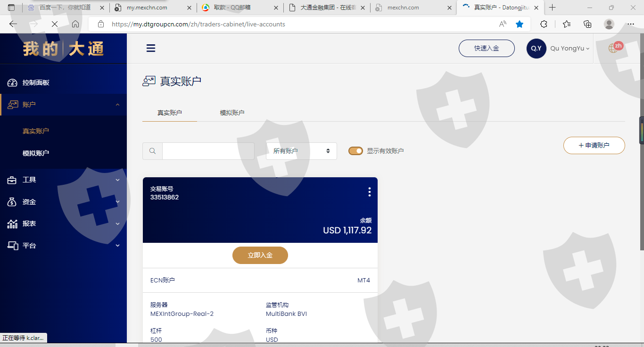Open the language globe zh icon
The image size is (644, 347).
(615, 47)
